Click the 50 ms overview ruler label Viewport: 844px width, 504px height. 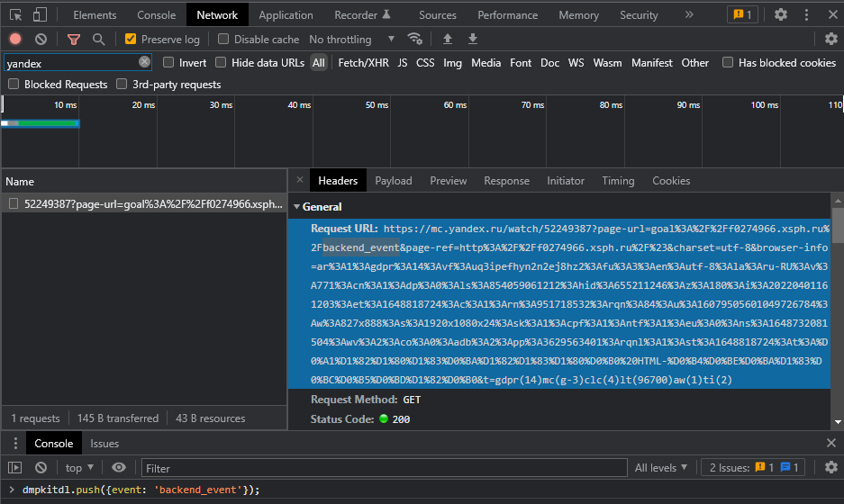(x=377, y=105)
